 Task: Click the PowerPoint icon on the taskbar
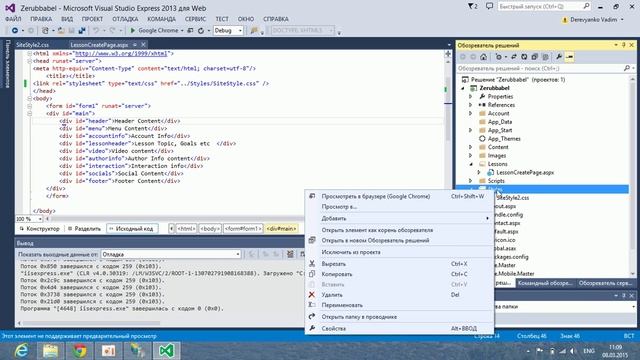point(109,351)
